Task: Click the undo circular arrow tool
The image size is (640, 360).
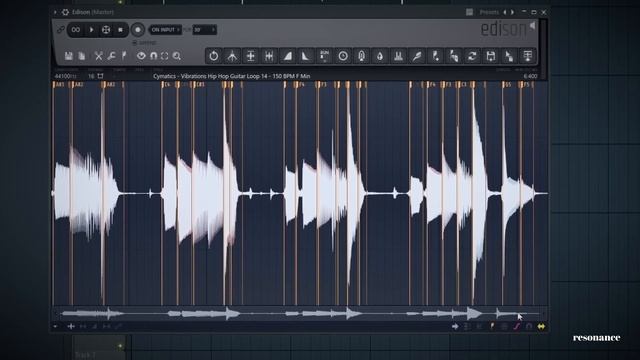Action: [213, 56]
